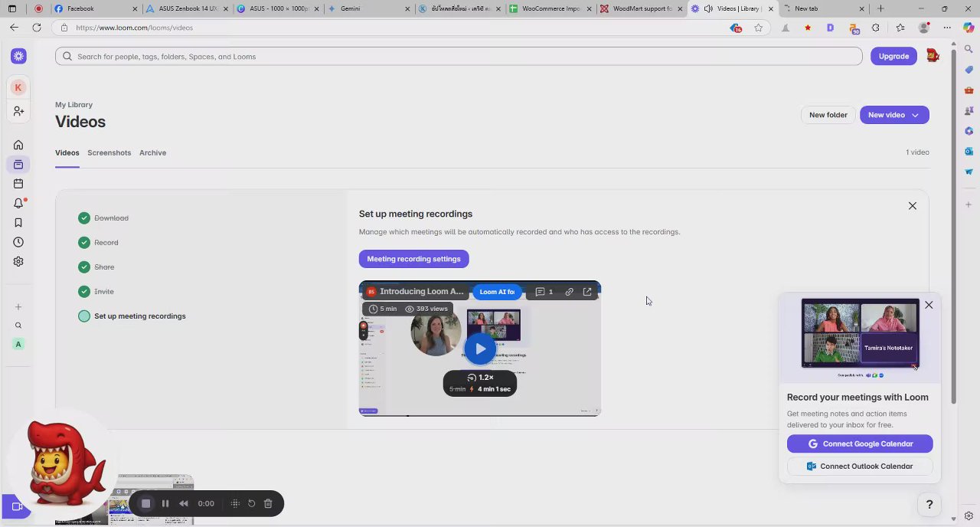The image size is (980, 527).
Task: Open notifications bell in sidebar
Action: (18, 203)
